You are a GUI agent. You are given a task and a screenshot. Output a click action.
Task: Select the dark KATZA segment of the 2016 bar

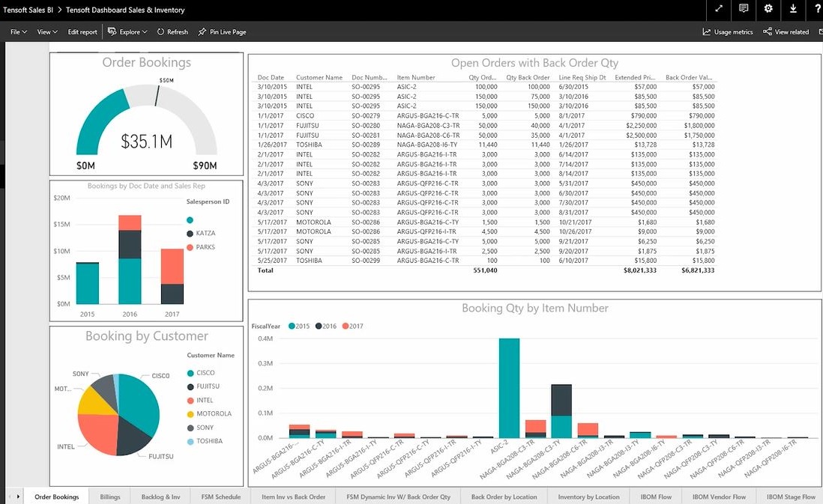click(x=130, y=244)
